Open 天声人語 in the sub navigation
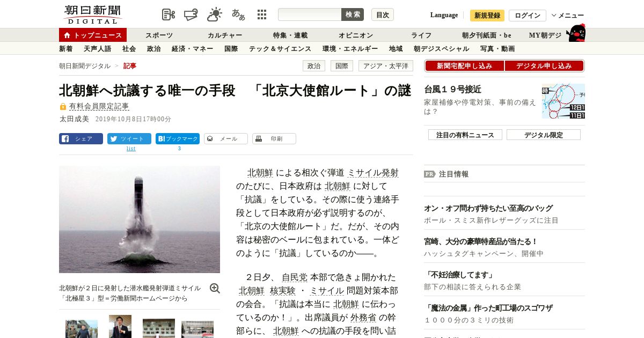 pos(98,49)
